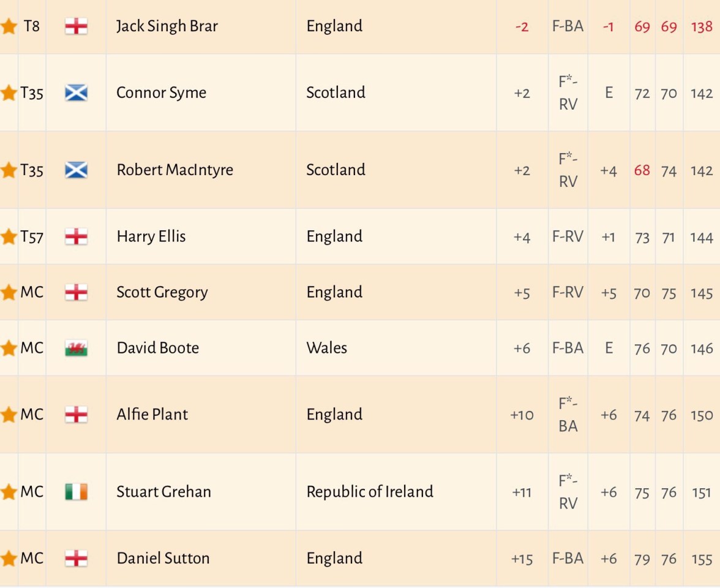Click Scotland flag next to Connor Syme

(x=77, y=93)
